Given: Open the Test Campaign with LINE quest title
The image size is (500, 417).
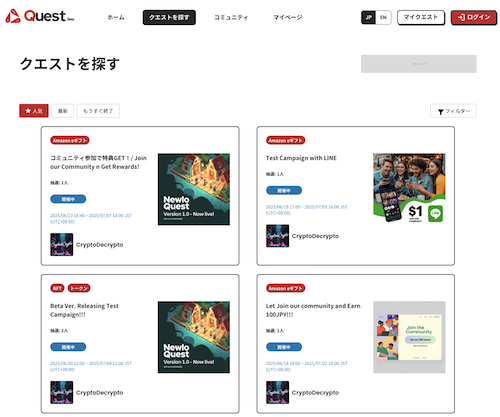Looking at the screenshot, I should 301,158.
